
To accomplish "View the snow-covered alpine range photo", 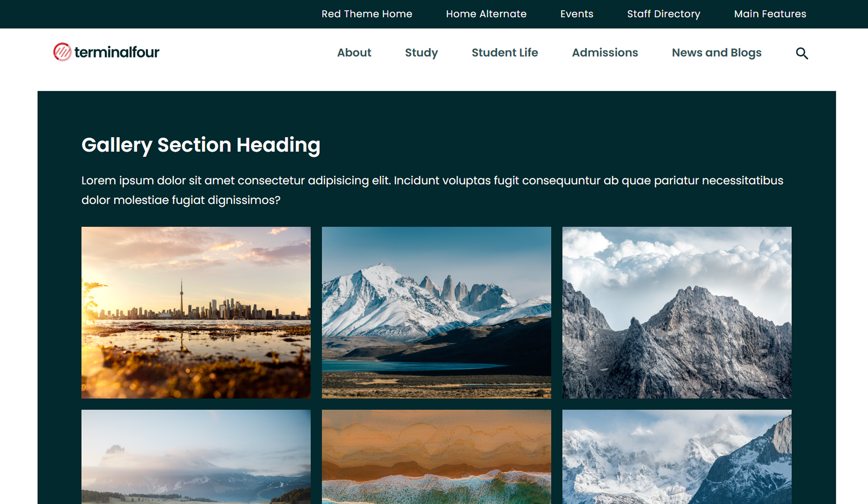I will tap(677, 456).
